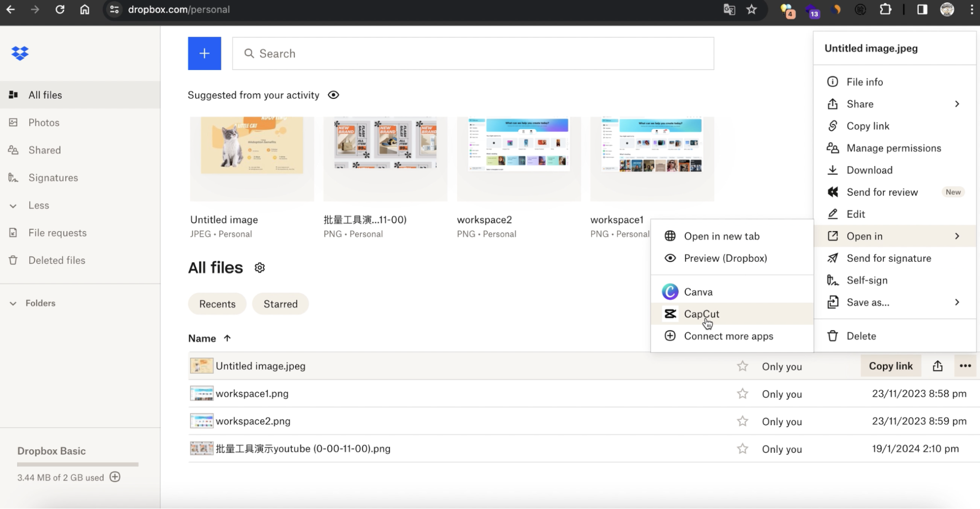Click the Dropbox logo
980x509 pixels.
(x=20, y=53)
